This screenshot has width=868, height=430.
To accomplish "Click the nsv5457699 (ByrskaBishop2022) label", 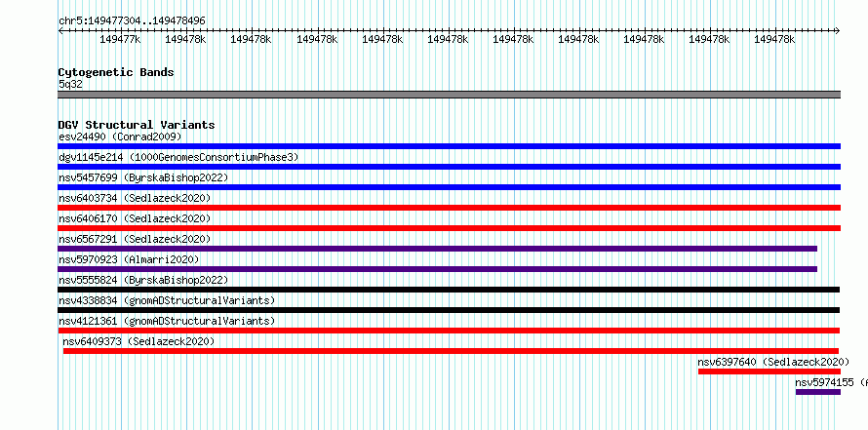I will [x=143, y=177].
